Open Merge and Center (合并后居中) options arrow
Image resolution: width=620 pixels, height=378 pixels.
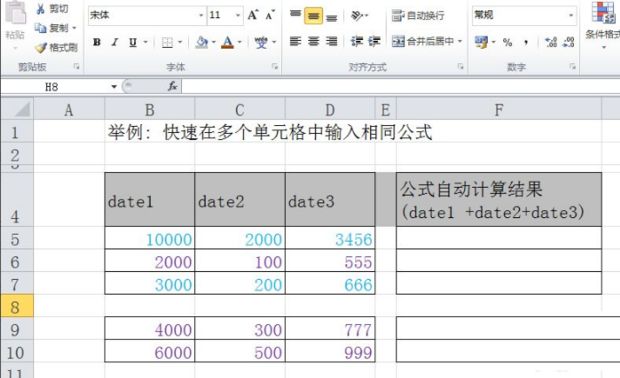(460, 41)
